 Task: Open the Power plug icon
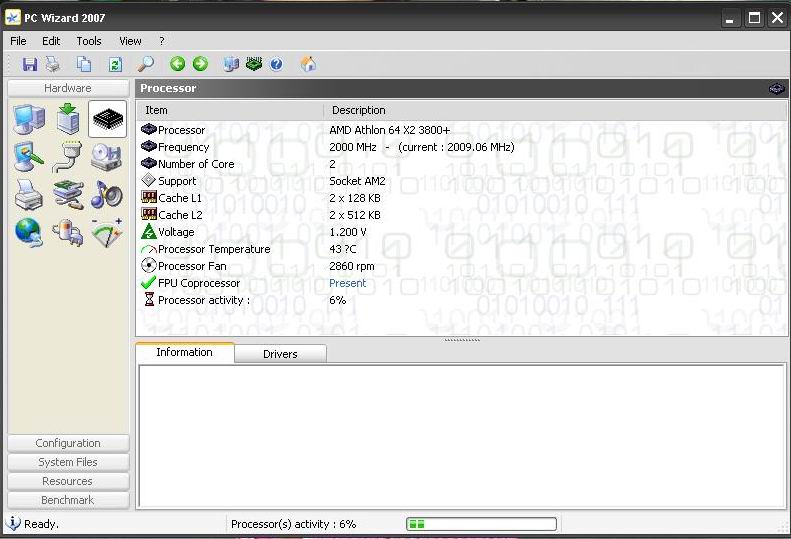coord(68,233)
